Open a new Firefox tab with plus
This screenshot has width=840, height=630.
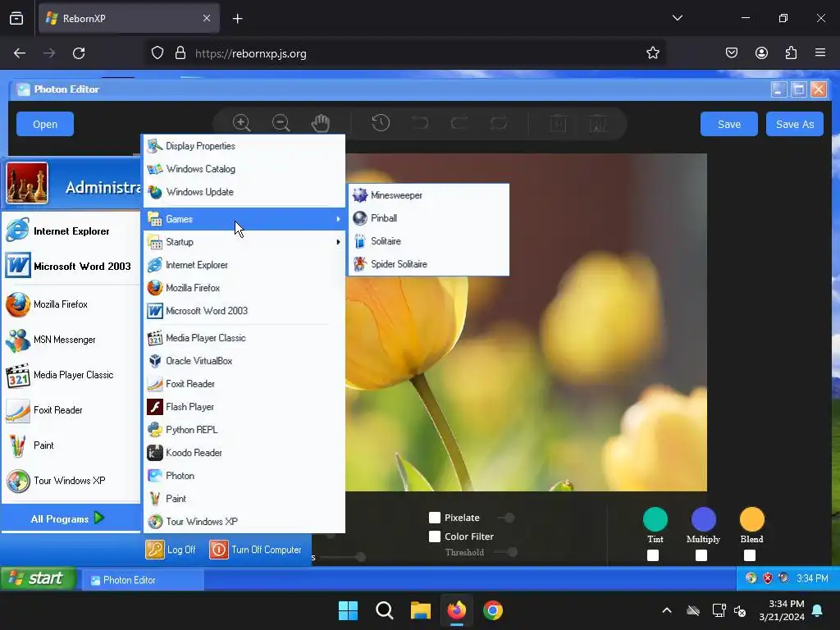[x=237, y=18]
